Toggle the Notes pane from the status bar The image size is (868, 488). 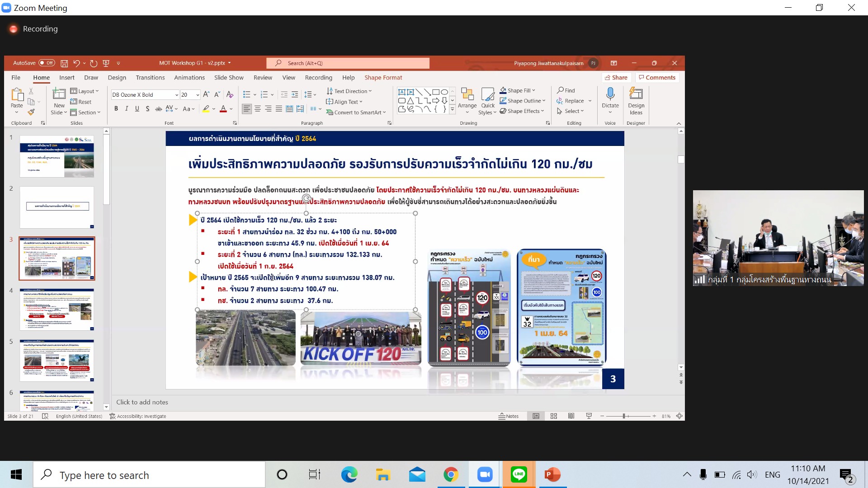coord(509,416)
